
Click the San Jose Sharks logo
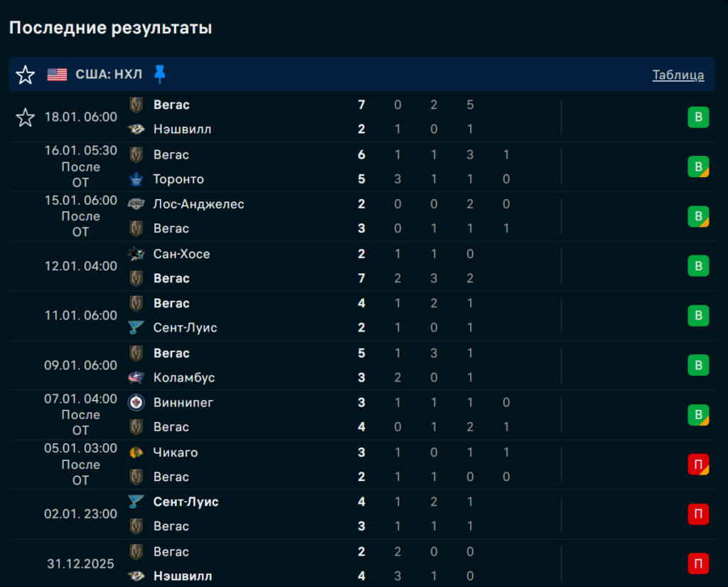tap(136, 254)
